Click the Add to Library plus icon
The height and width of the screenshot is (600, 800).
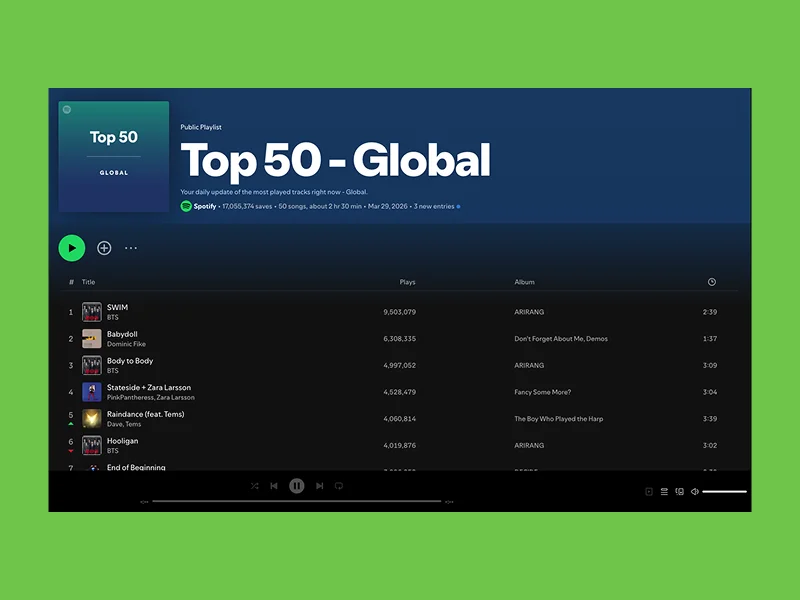tap(104, 248)
